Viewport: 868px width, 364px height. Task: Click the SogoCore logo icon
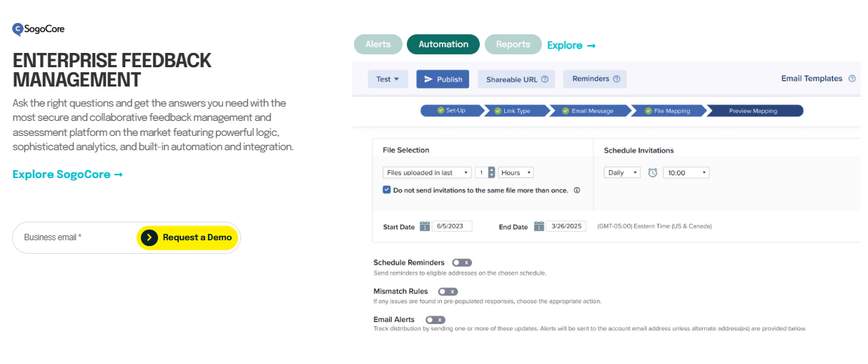18,29
